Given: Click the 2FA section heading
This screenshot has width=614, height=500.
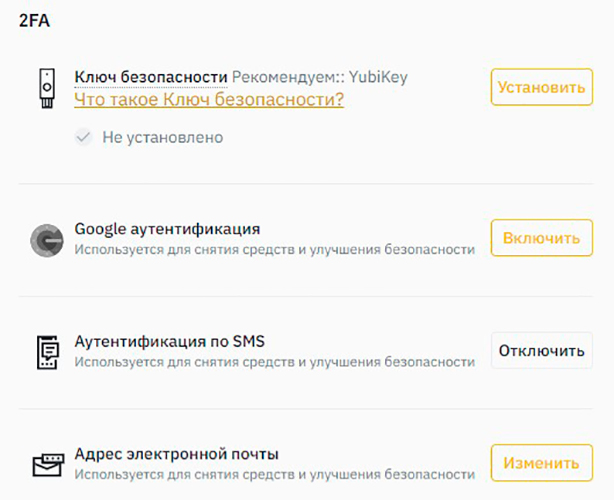Looking at the screenshot, I should (35, 22).
